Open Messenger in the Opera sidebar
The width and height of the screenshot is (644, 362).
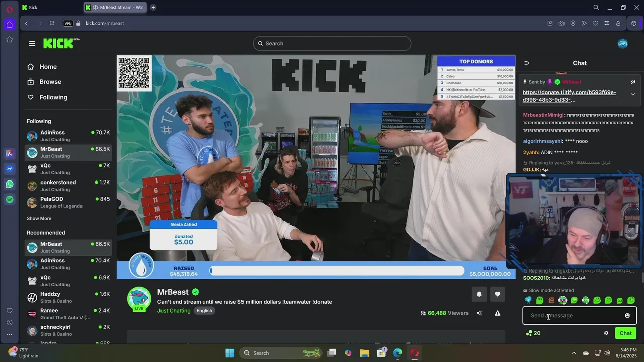click(9, 169)
